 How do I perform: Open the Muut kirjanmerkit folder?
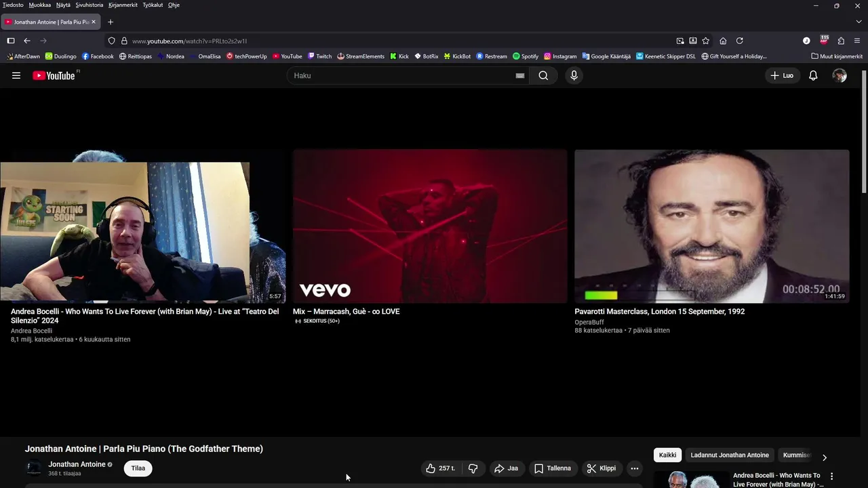pos(837,56)
